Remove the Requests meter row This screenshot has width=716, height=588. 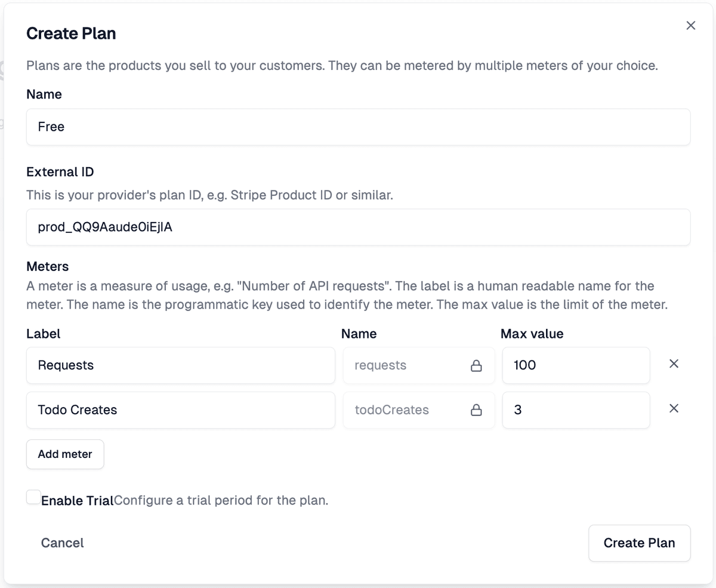(674, 364)
